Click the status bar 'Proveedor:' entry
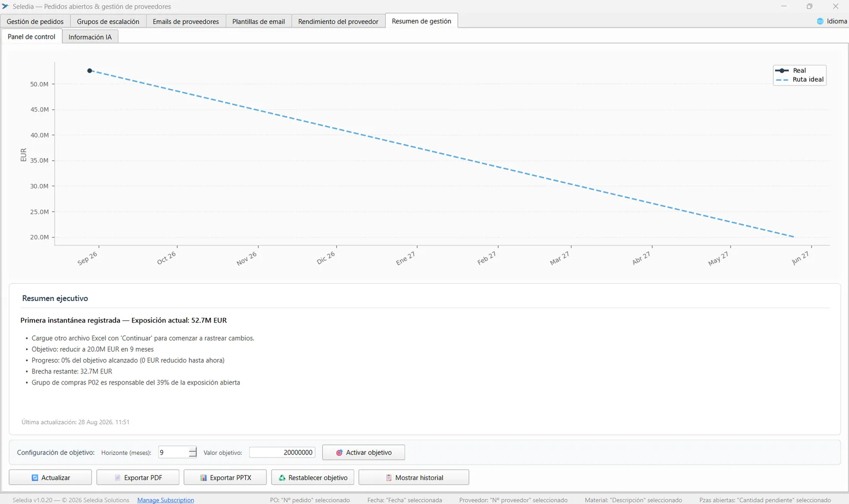 [x=513, y=500]
